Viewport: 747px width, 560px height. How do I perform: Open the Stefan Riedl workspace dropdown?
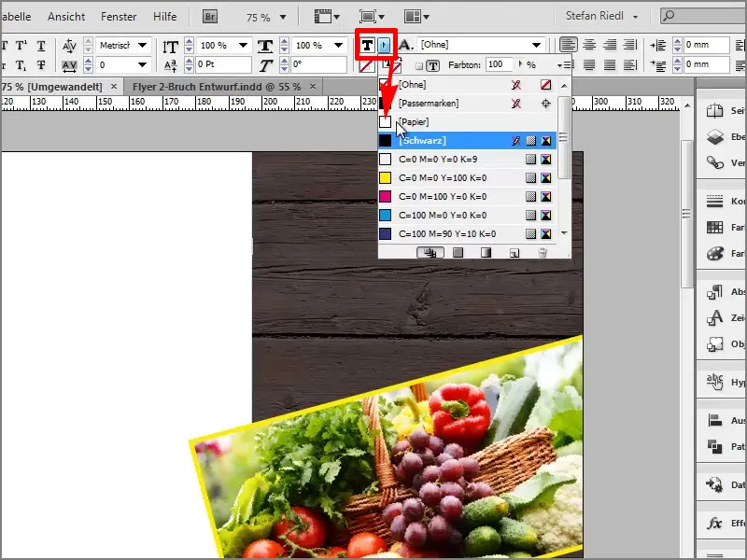click(602, 16)
